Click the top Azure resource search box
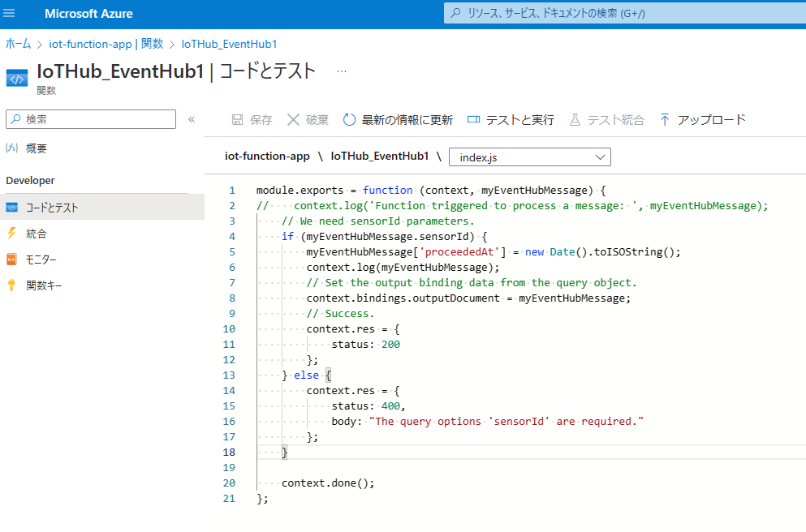The height and width of the screenshot is (532, 806). point(625,14)
